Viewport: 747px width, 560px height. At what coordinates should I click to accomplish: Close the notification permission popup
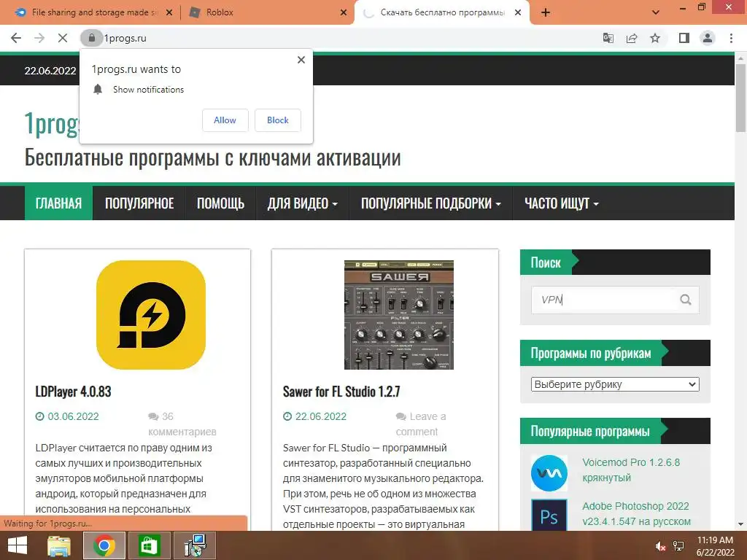click(301, 60)
